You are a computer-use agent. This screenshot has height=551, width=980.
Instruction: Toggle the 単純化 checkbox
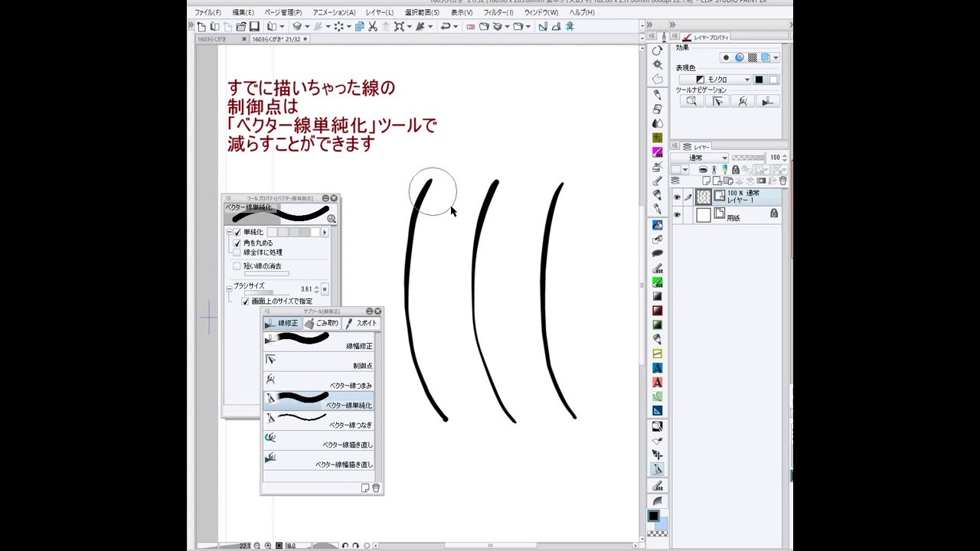pos(237,232)
